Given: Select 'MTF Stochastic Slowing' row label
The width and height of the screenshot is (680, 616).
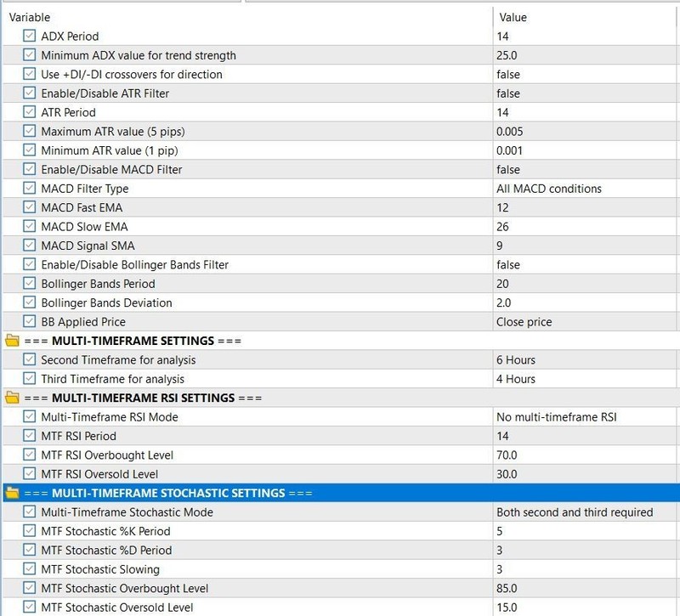Looking at the screenshot, I should tap(100, 569).
